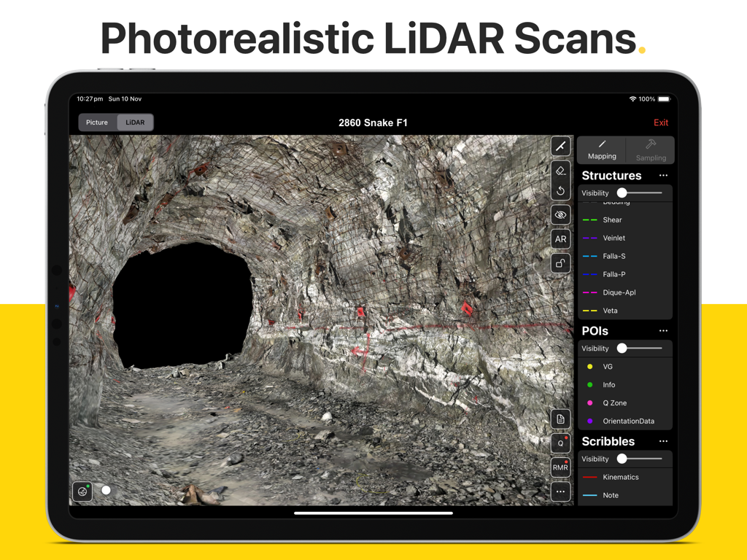Switch to the Picture view

coord(96,122)
